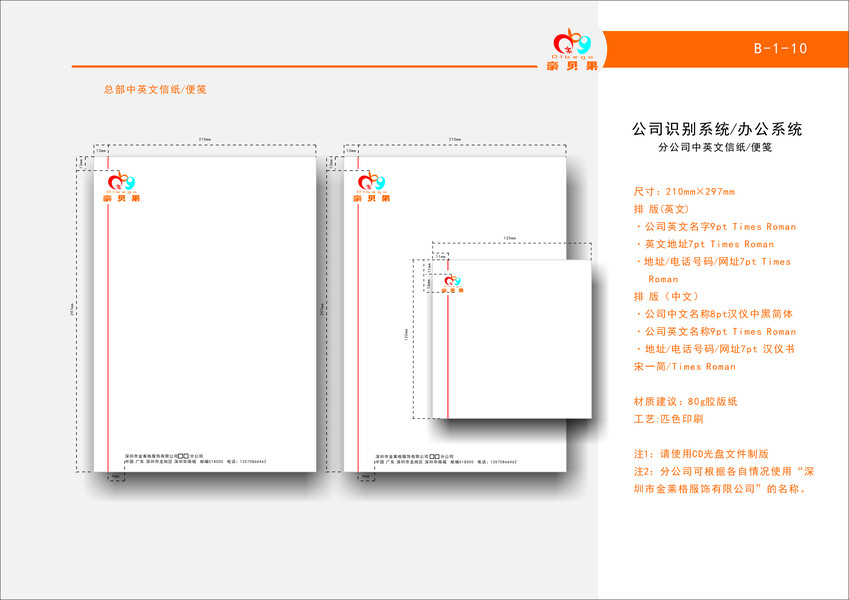849x600 pixels.
Task: Click the line "地址/电话号码/网址7pt 汉仪书"
Action: [715, 349]
